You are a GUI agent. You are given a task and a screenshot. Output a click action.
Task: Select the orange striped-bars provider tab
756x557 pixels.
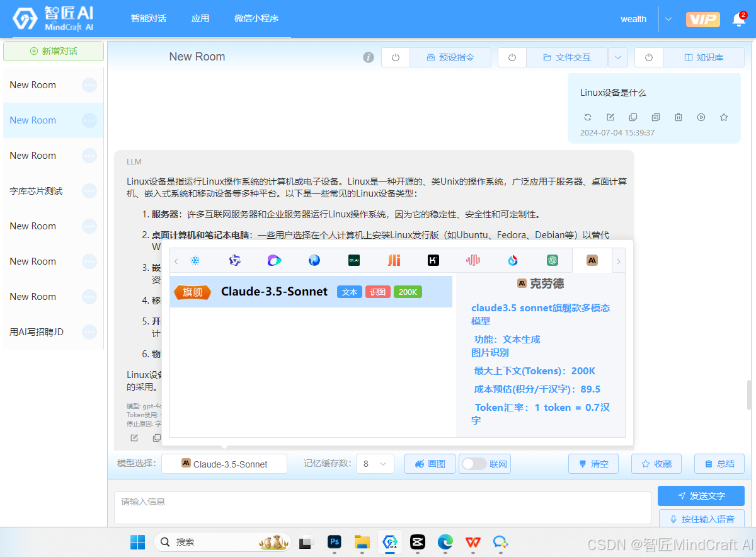[x=394, y=260]
